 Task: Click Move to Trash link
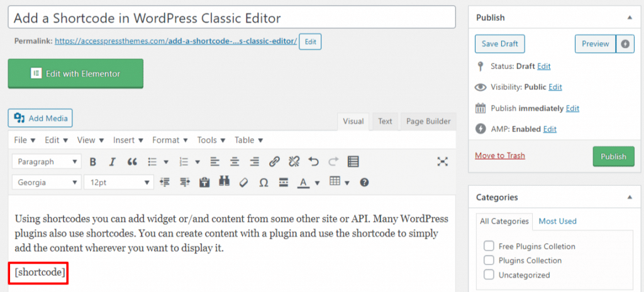pyautogui.click(x=500, y=156)
